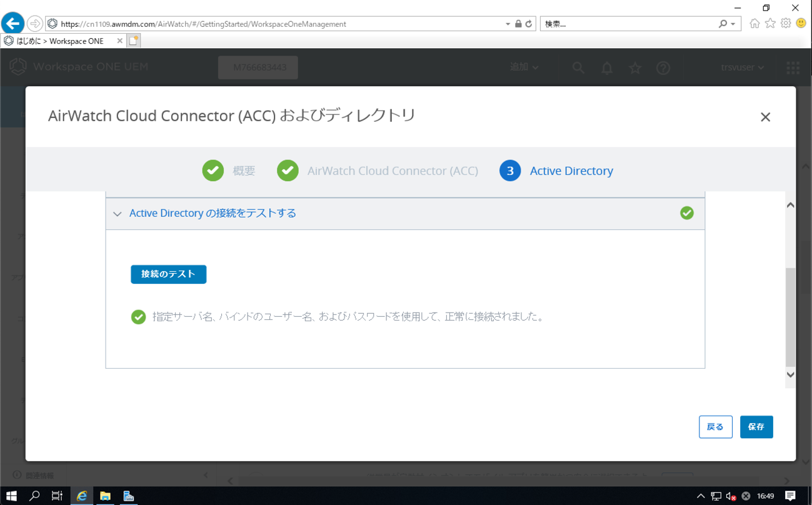Open the browser Tools gear icon
Screen dimensions: 812x505
[786, 23]
